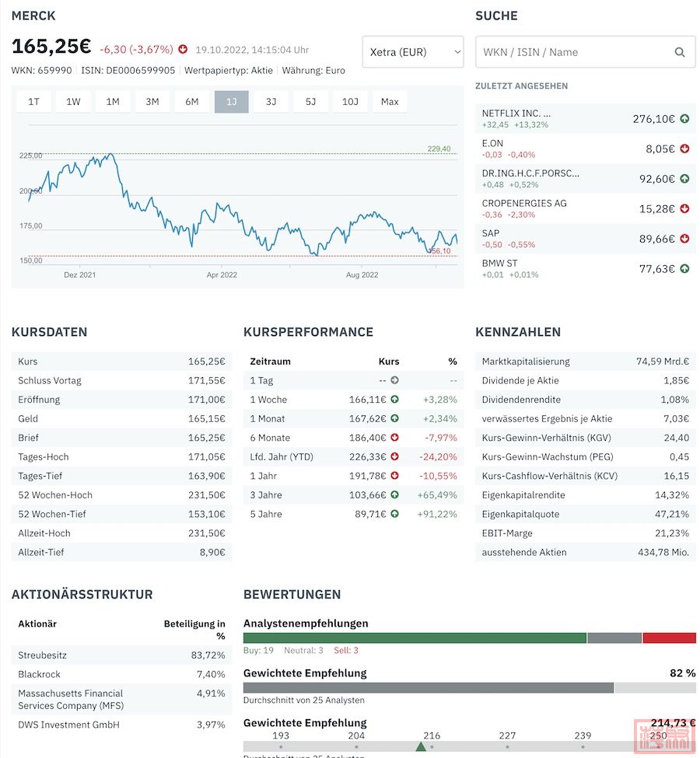Click Massachusetts Financial Services Company row

[121, 700]
